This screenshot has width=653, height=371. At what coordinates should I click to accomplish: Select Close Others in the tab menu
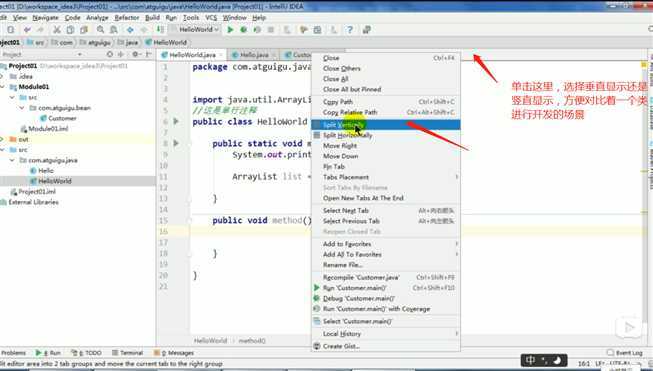[x=386, y=68]
